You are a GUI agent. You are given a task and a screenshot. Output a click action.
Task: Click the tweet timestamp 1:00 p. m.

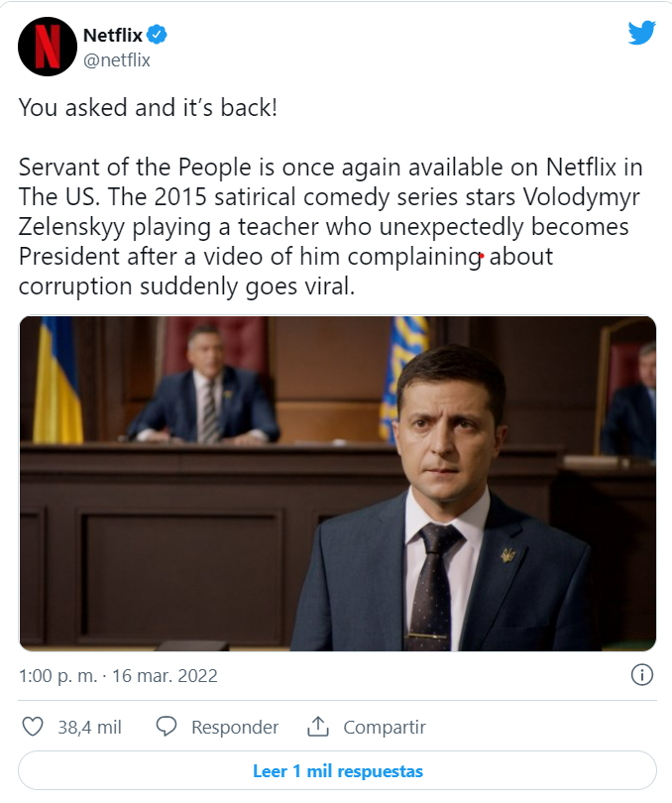(57, 676)
